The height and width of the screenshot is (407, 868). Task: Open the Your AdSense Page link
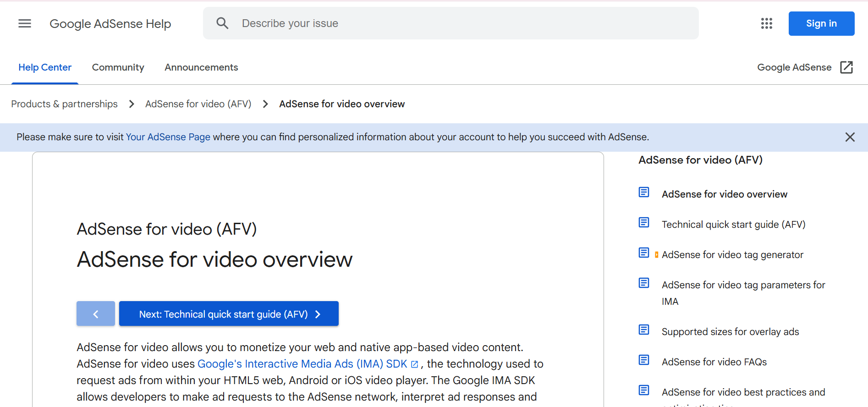(168, 137)
